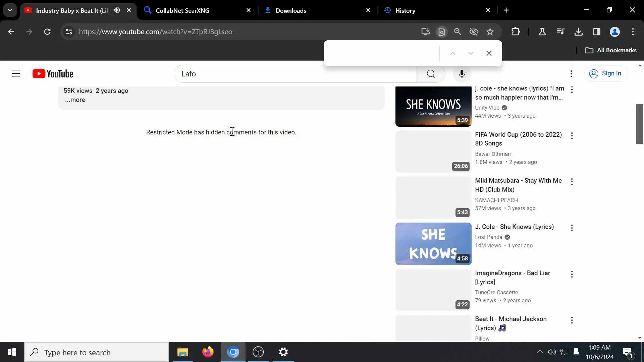Open options menu for FIFA World Cup video
This screenshot has height=362, width=644.
[x=572, y=136]
